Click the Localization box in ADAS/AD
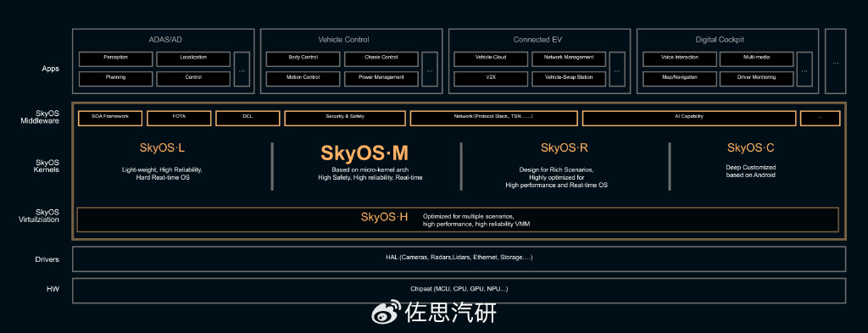 click(193, 58)
